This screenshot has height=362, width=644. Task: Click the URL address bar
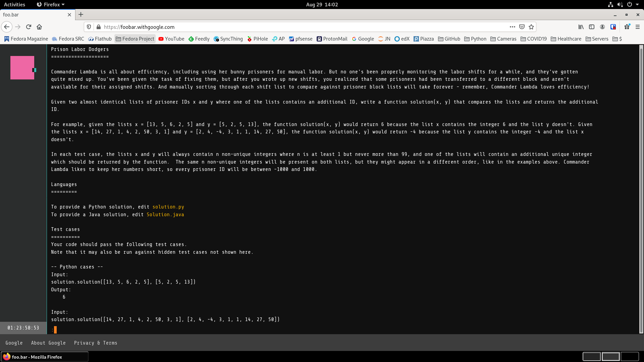click(302, 27)
